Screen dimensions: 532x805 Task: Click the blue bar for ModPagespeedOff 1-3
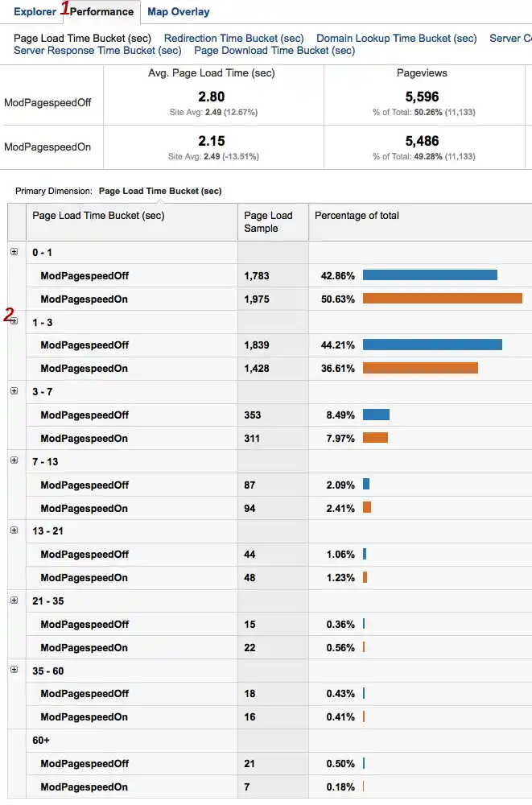tap(432, 345)
